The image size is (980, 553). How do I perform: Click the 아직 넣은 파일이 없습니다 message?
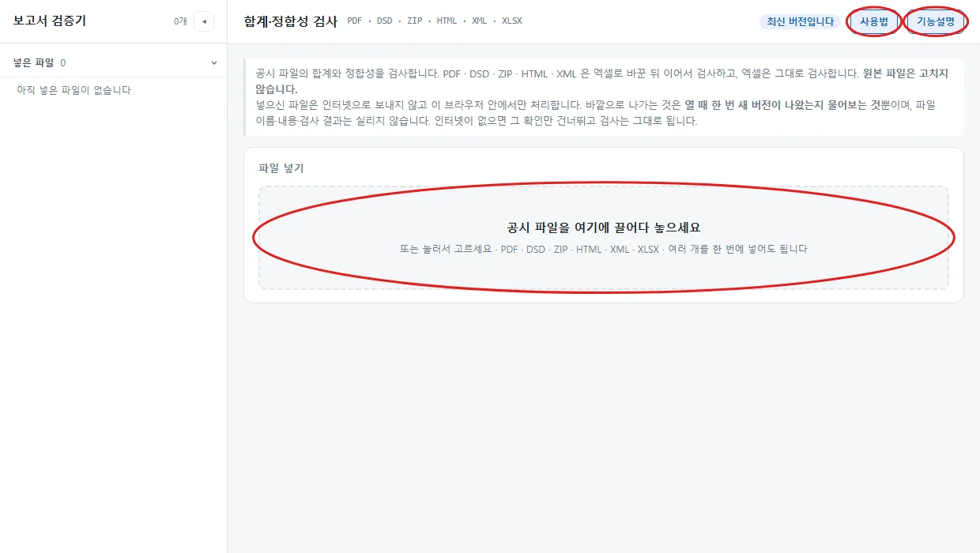pyautogui.click(x=73, y=90)
